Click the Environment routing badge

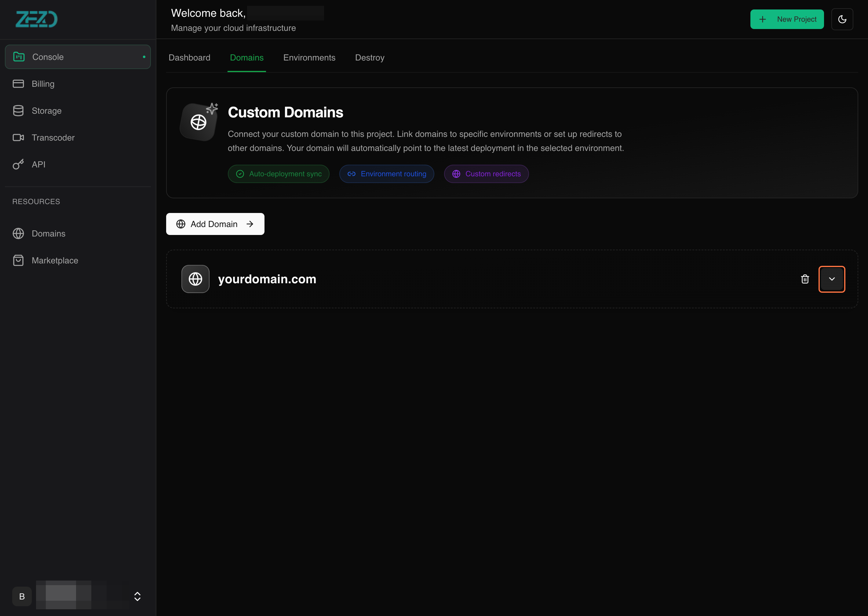click(x=386, y=174)
